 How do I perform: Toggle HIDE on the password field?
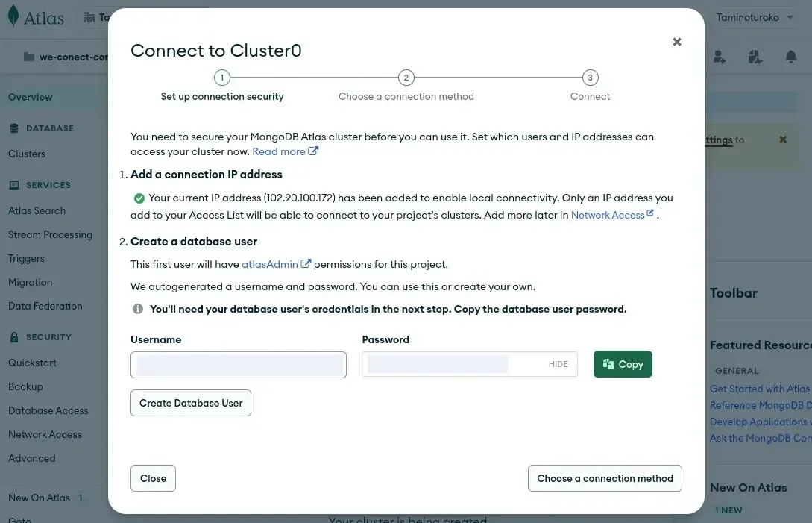coord(558,364)
